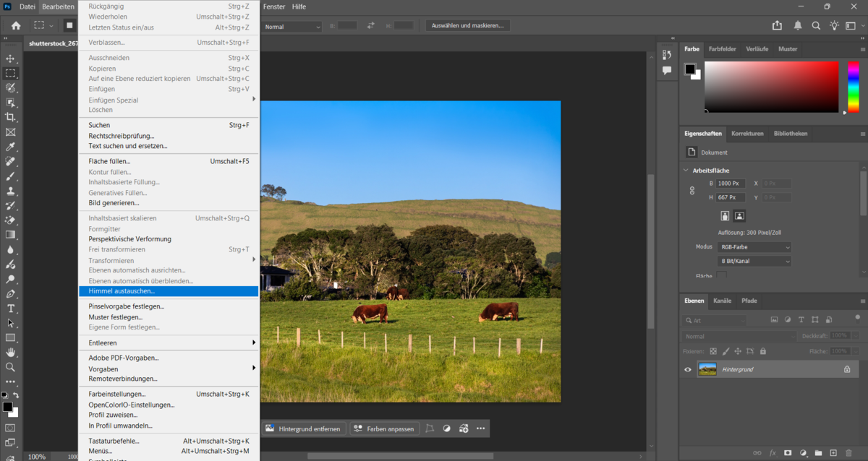This screenshot has height=461, width=868.
Task: Lock transparent pixels of the layer
Action: pos(712,351)
